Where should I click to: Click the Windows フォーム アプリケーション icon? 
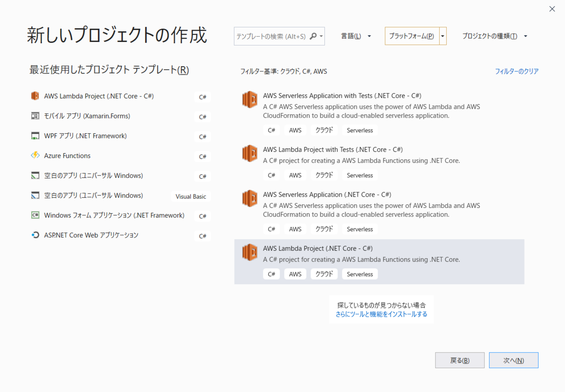pos(35,215)
